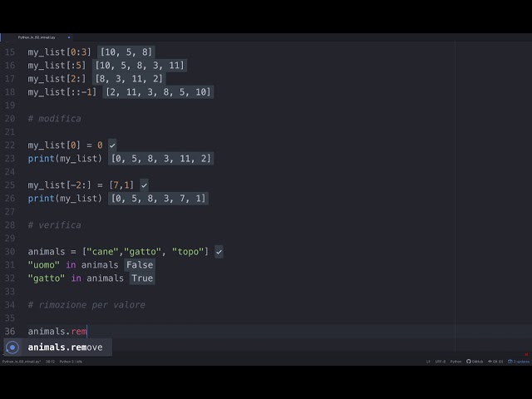Click line number 30 in the gutter

coord(10,252)
